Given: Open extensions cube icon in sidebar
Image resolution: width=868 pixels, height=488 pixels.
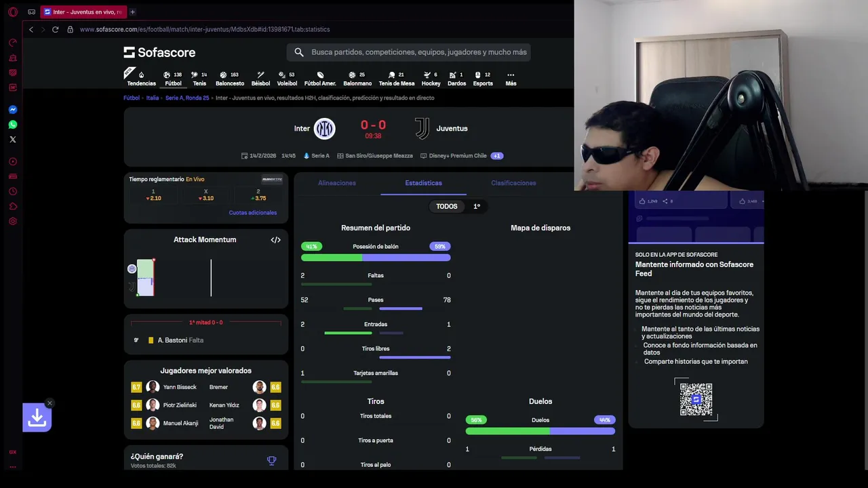Looking at the screenshot, I should (x=12, y=206).
